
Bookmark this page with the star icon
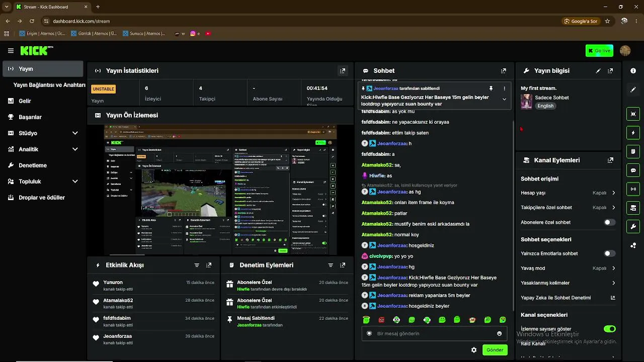[607, 21]
